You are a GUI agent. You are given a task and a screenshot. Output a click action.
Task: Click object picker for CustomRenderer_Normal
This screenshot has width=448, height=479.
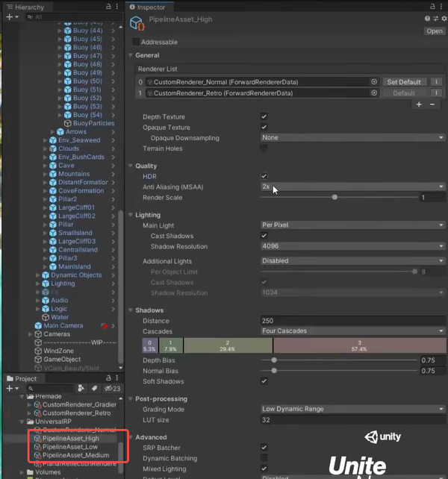click(374, 82)
